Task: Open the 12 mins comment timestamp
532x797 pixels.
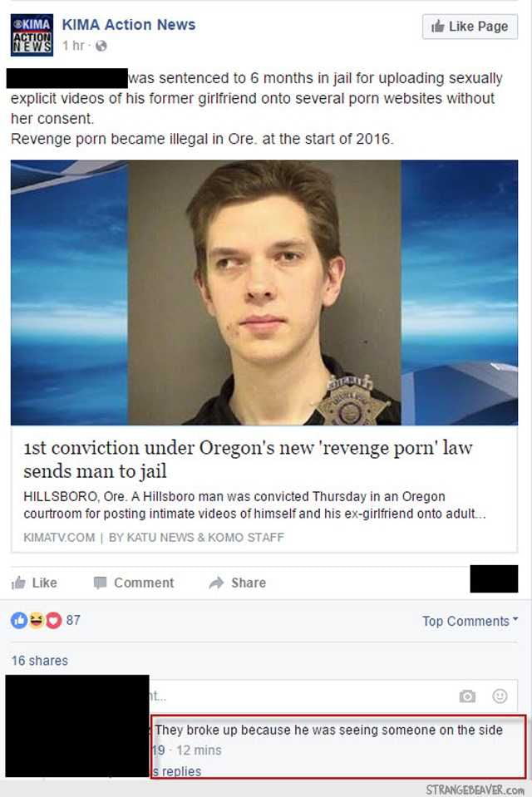Action: point(199,750)
